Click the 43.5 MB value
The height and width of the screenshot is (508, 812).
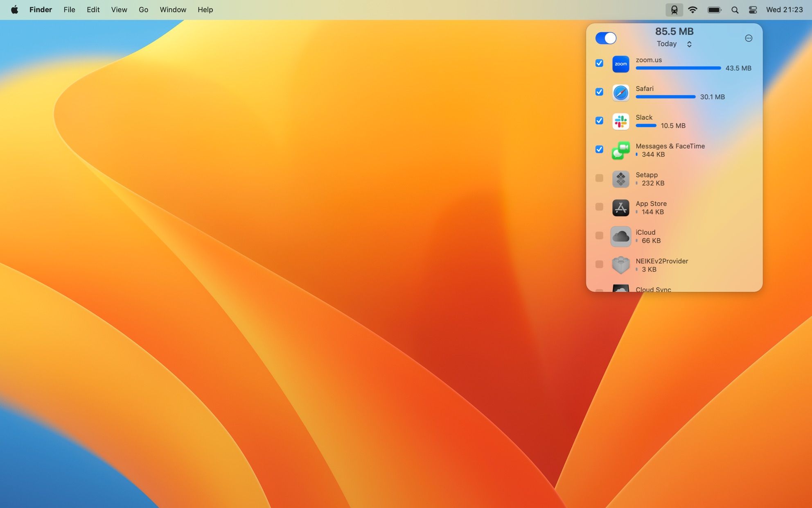738,68
